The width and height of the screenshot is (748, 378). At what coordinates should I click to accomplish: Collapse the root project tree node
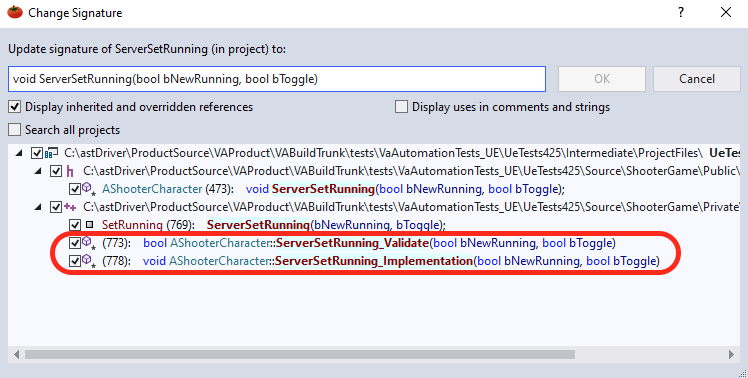coord(19,153)
